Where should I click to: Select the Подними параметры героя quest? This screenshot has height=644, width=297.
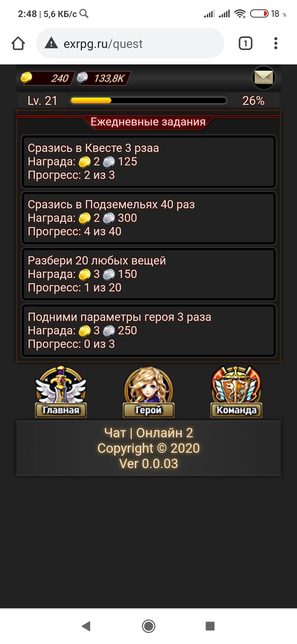tap(148, 331)
